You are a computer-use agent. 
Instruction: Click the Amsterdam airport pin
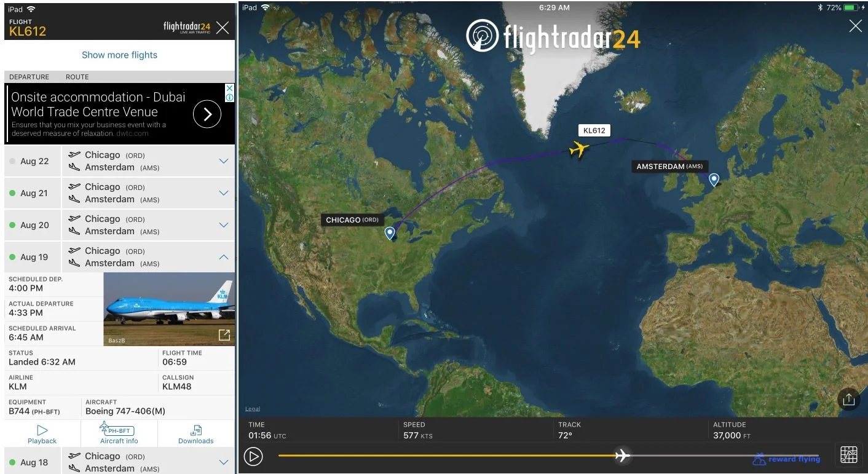coord(714,180)
